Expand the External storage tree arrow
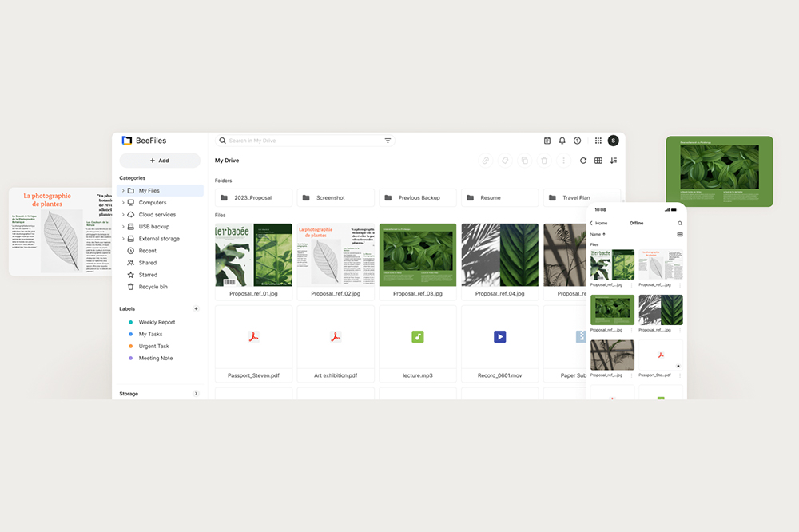Image resolution: width=799 pixels, height=532 pixels. [123, 239]
